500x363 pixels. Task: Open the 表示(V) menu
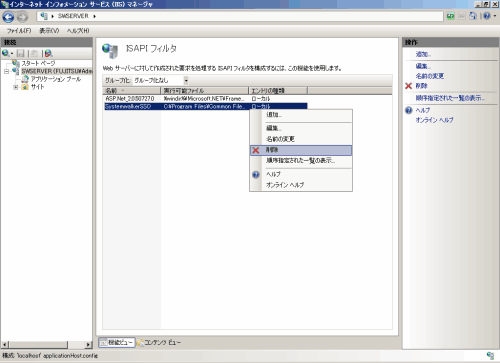point(49,31)
